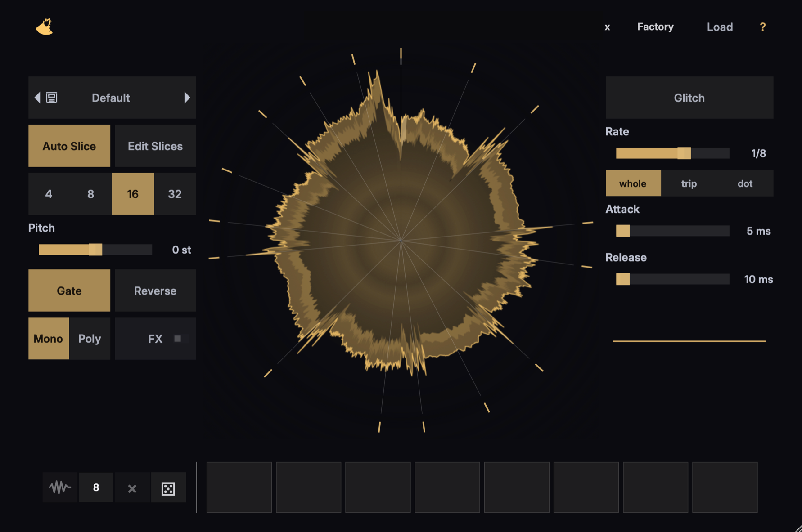Set slice count to 4
Screen dimensions: 802x532
click(49, 194)
